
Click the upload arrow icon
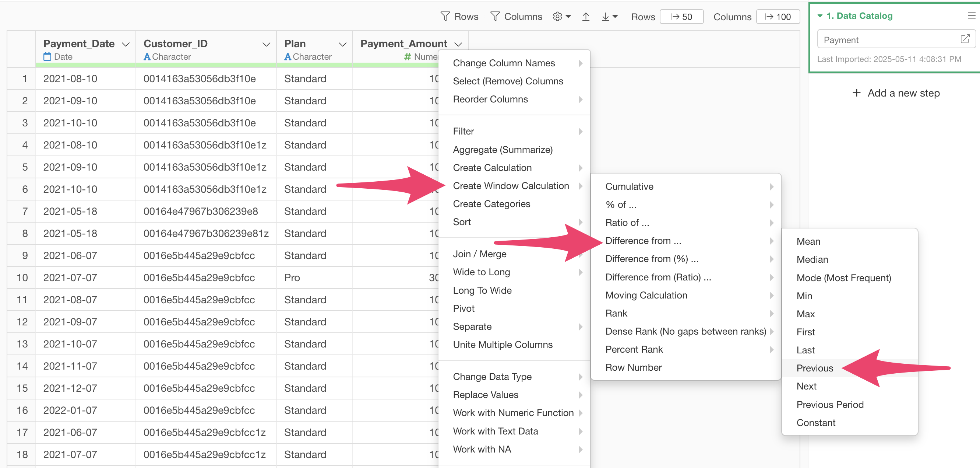click(586, 16)
